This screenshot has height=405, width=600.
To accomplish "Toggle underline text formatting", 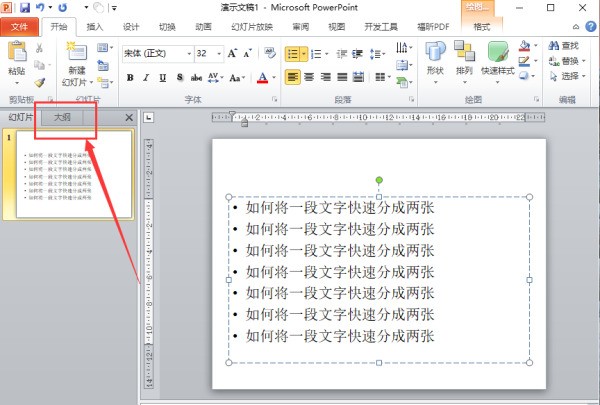I will (x=161, y=77).
